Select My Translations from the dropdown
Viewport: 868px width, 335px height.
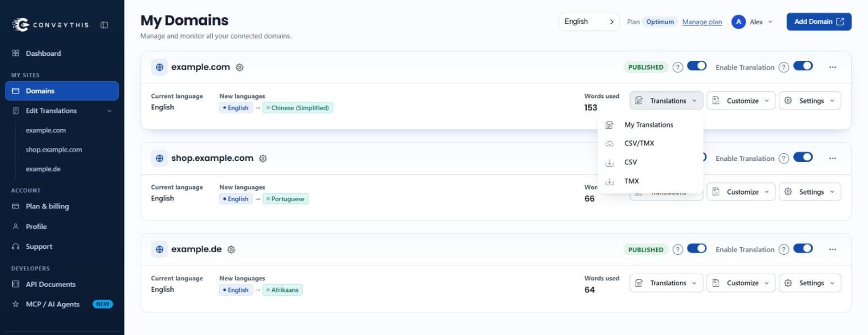pyautogui.click(x=650, y=125)
